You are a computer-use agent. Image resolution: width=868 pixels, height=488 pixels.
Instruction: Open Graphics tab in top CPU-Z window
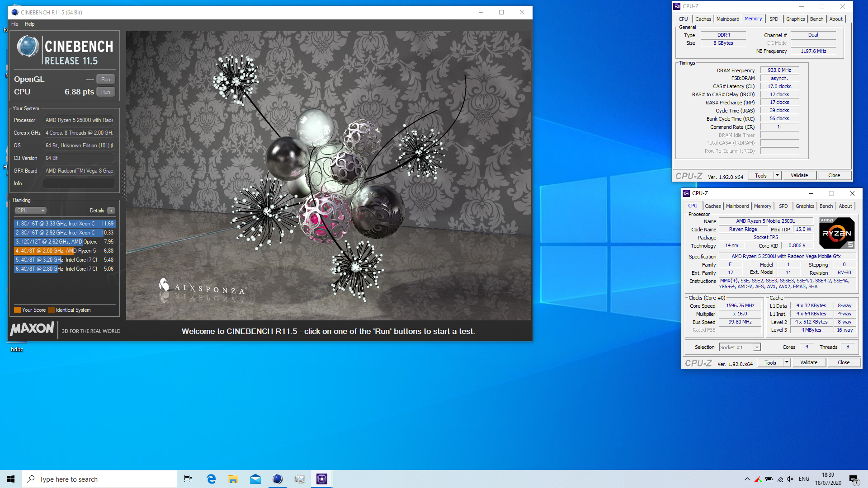point(795,19)
